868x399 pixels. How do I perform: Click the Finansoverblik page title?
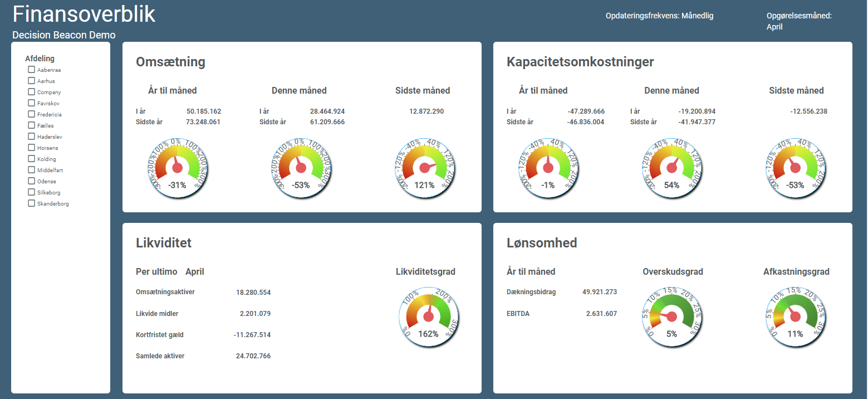(x=84, y=14)
